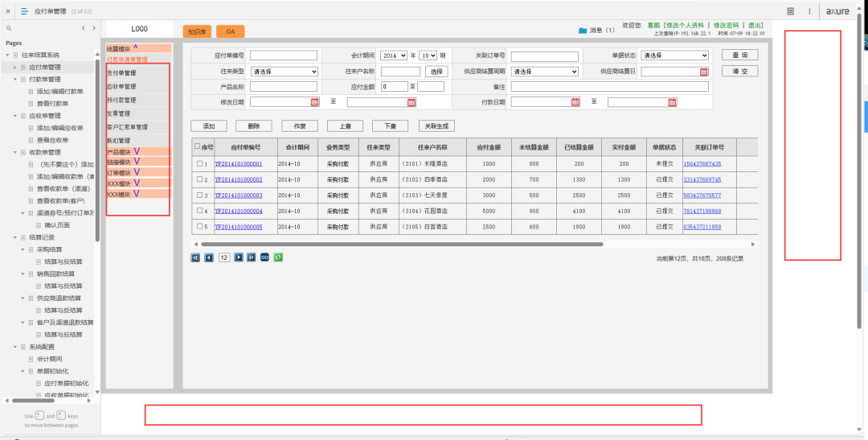868x440 pixels.
Task: Open the 2014 year dropdown
Action: pyautogui.click(x=394, y=56)
